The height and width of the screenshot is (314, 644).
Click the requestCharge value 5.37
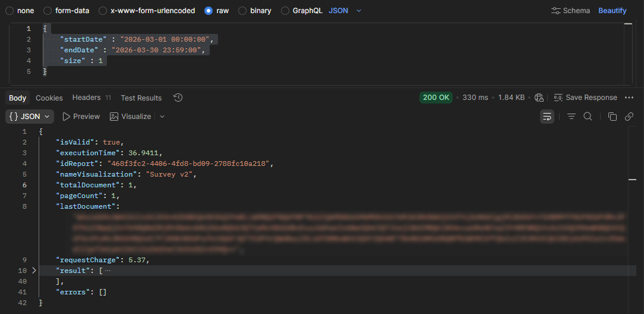pyautogui.click(x=137, y=260)
